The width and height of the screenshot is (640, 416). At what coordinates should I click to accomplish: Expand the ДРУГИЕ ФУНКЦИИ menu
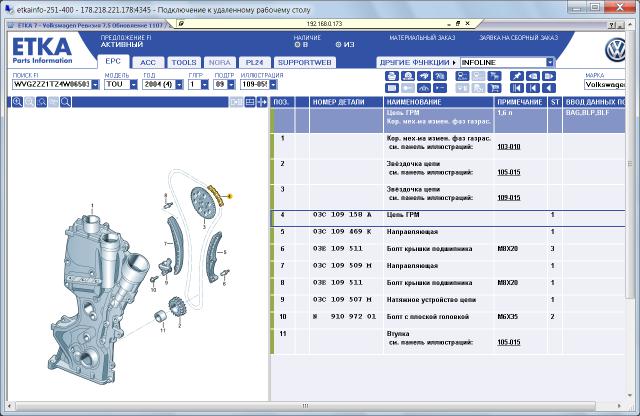pyautogui.click(x=418, y=62)
